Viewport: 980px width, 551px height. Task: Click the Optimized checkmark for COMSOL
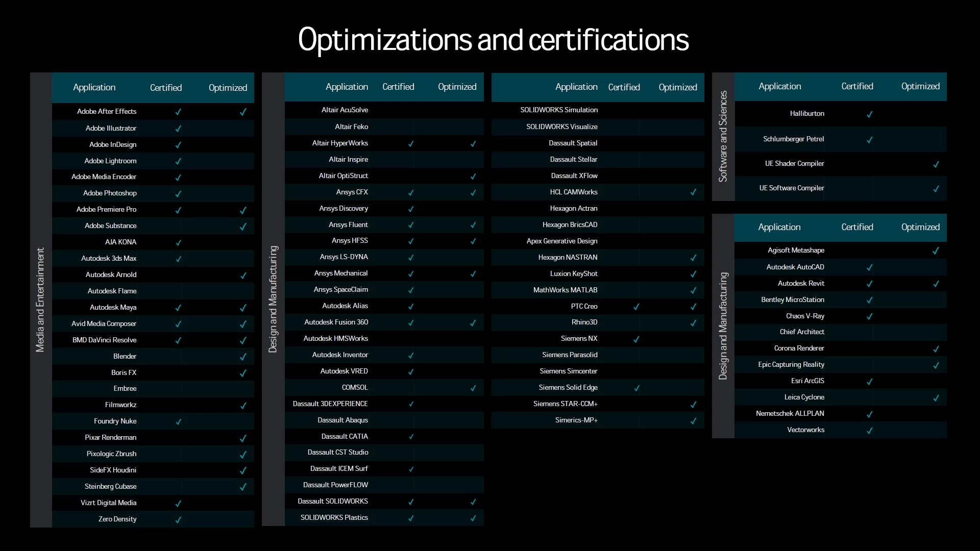(473, 388)
